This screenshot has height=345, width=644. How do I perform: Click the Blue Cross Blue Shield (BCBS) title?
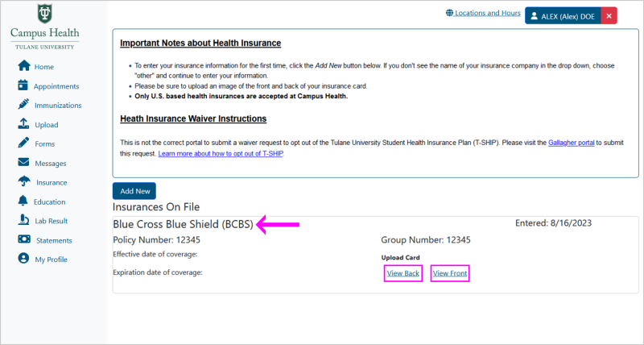184,224
